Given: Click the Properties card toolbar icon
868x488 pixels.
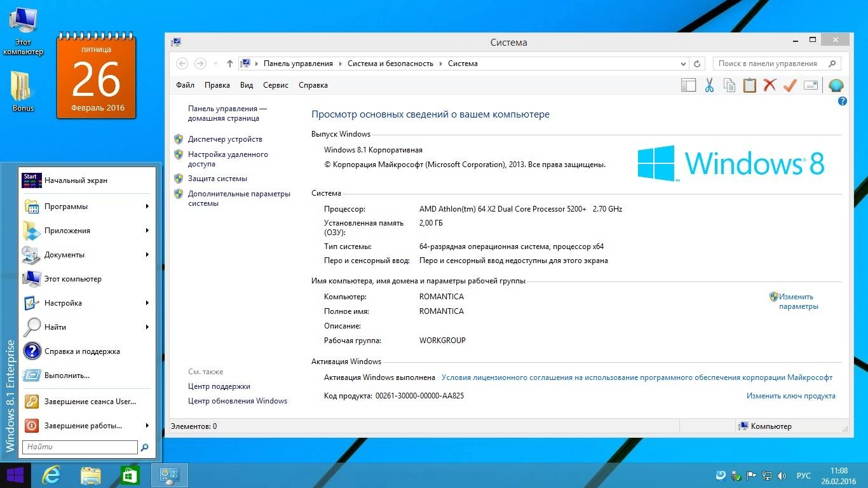Looking at the screenshot, I should [810, 85].
